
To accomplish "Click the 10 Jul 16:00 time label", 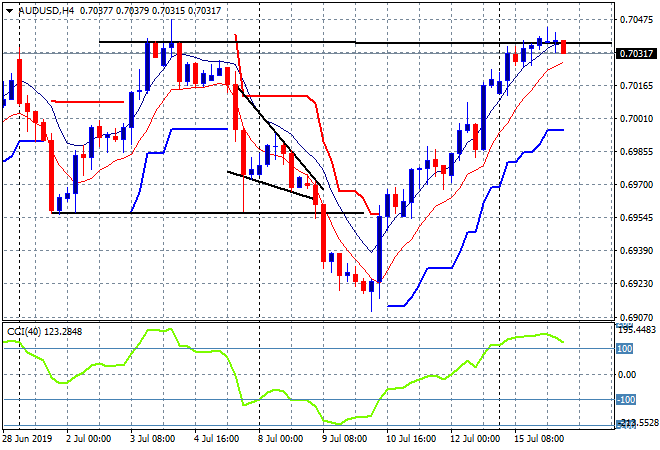I will (411, 439).
